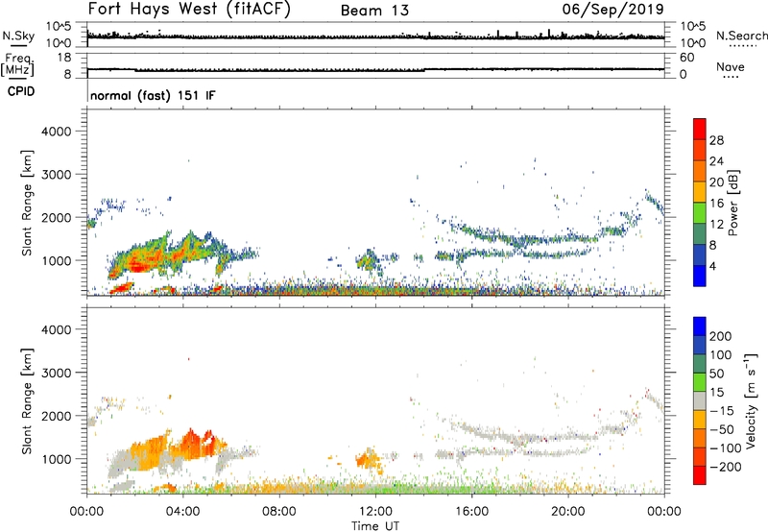Click the '16' power color bar label
This screenshot has width=768, height=532.
click(x=716, y=204)
